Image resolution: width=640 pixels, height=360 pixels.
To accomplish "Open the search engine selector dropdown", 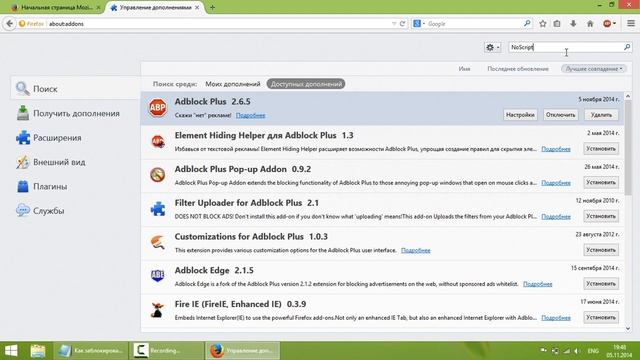I will coord(419,24).
